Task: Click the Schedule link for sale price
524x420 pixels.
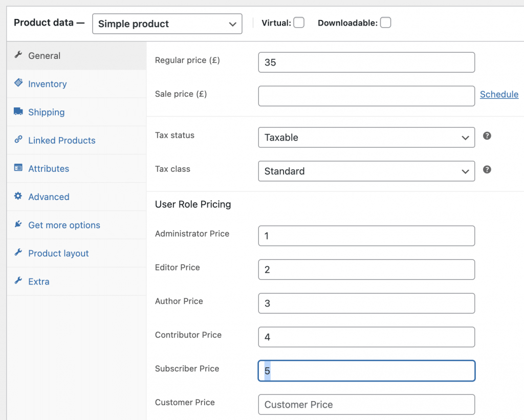Action: 499,94
